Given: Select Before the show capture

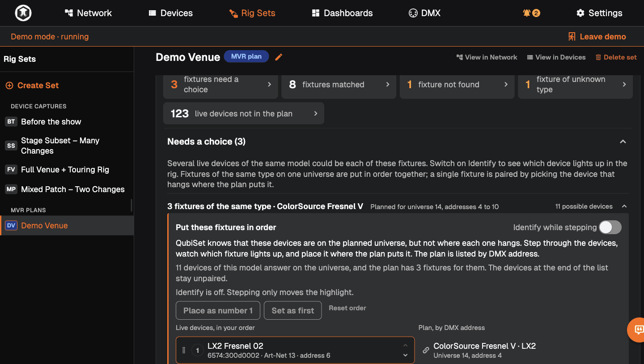Looking at the screenshot, I should 67,122.
